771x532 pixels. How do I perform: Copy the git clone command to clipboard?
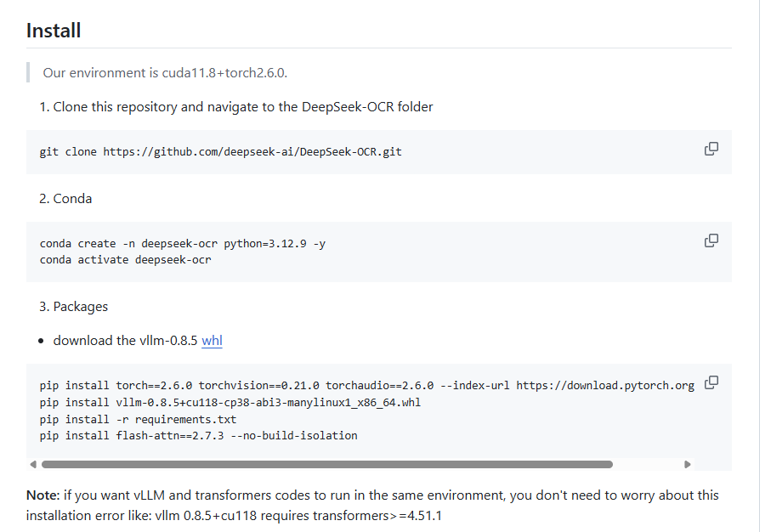(711, 148)
